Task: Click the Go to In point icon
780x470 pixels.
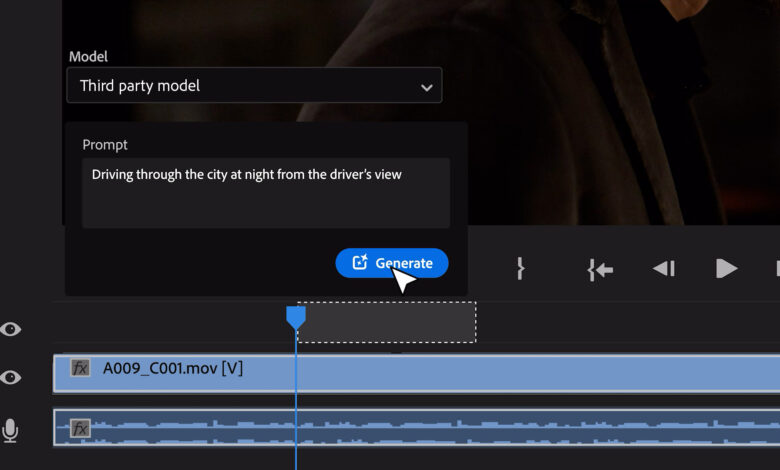Action: coord(600,270)
